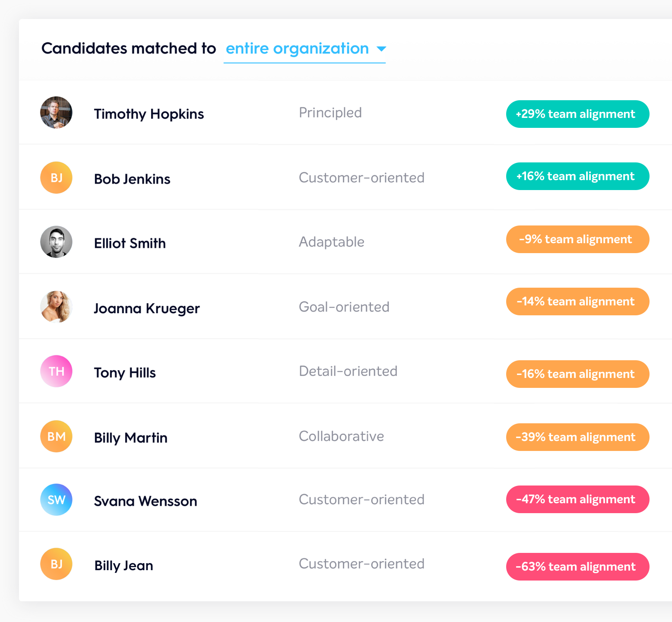Click the -47% team alignment badge
Image resolution: width=672 pixels, height=622 pixels.
(x=577, y=499)
